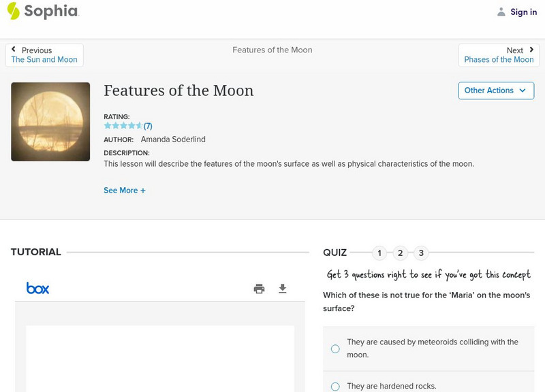
Task: Go to Next lesson 'Phases of the Moon'
Action: click(x=499, y=59)
